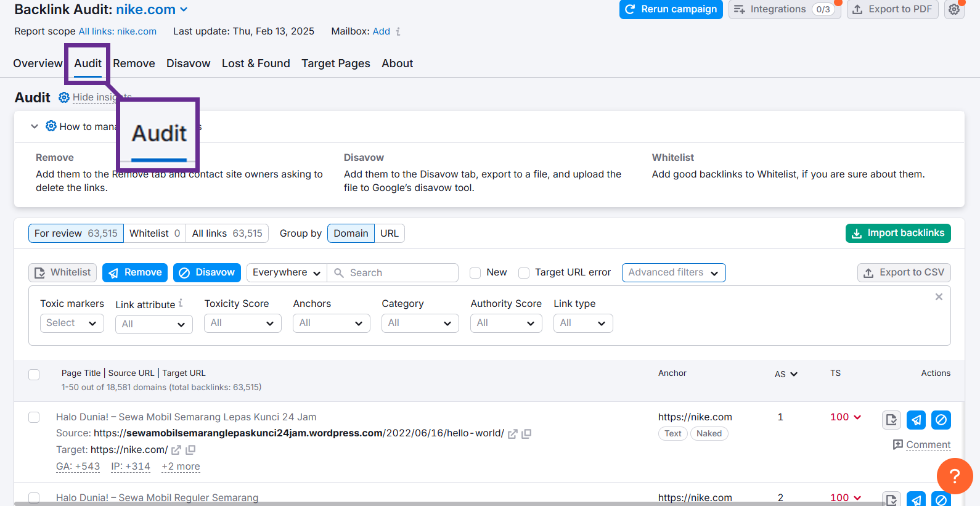Show the Whitelist 0 list
Screen dimensions: 980x506
tap(155, 233)
